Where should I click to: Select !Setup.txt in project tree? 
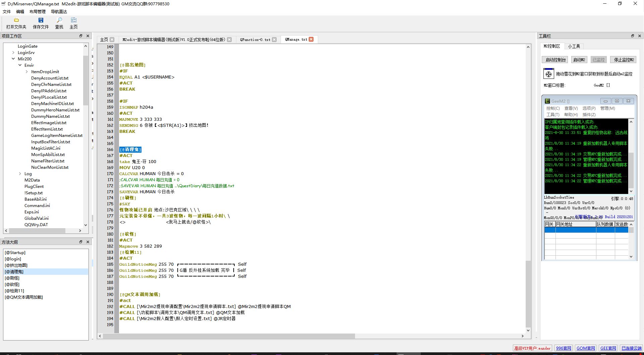click(34, 193)
